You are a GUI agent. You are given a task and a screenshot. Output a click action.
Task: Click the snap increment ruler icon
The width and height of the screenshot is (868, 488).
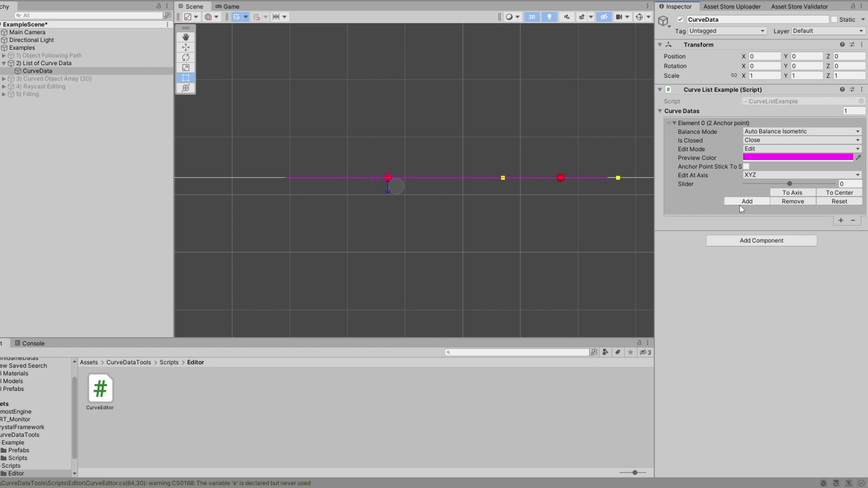click(x=276, y=17)
